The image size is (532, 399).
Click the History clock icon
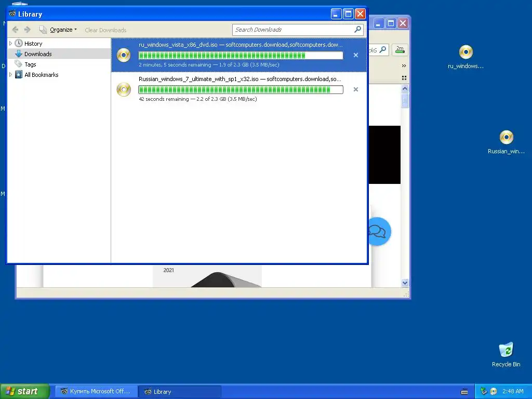pyautogui.click(x=19, y=44)
